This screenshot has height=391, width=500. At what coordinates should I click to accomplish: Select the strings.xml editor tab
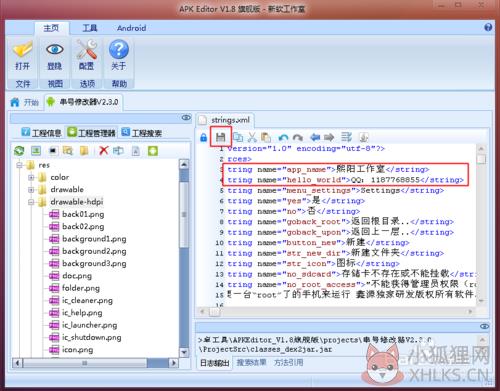(x=225, y=120)
